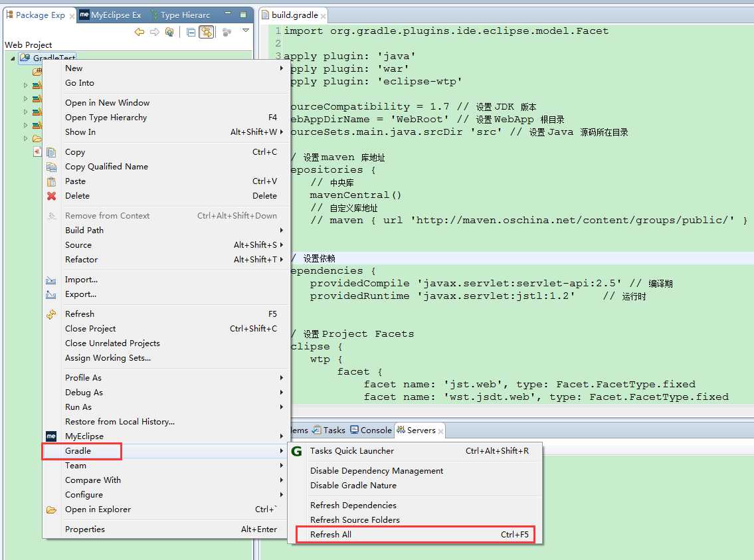Screen dimensions: 754x560
Task: Expand the third child node under GradleTest
Action: (x=25, y=112)
